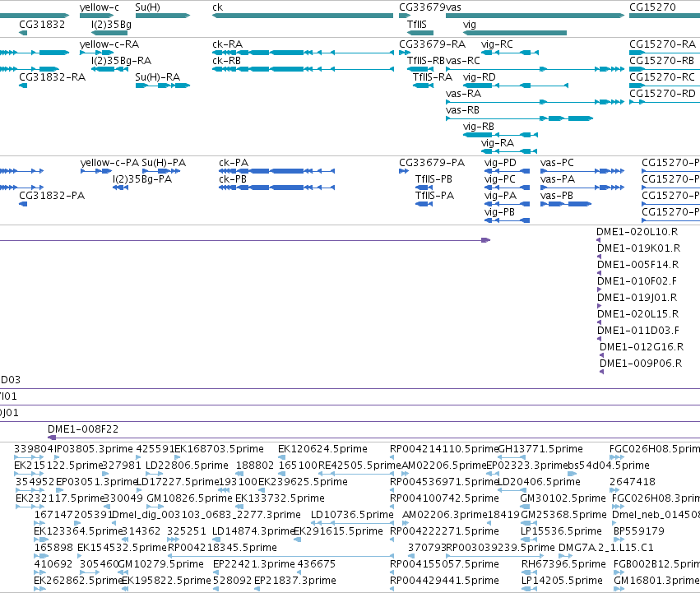This screenshot has height=593, width=700.
Task: Select transcript label "yellow-c-RA"
Action: 109,44
